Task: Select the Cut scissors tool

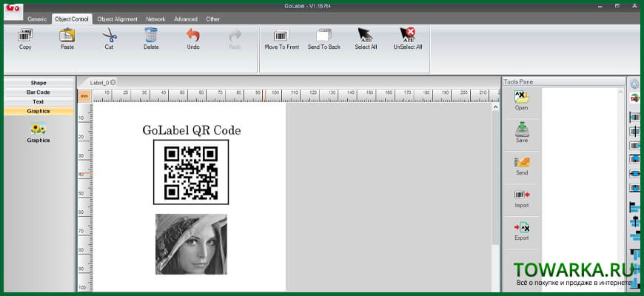Action: 110,35
